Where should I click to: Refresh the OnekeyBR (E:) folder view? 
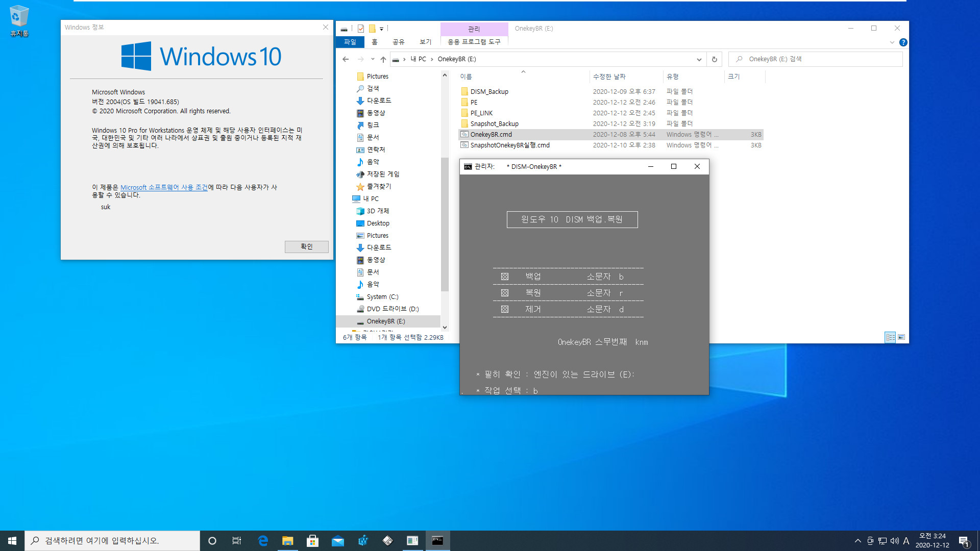(x=714, y=59)
